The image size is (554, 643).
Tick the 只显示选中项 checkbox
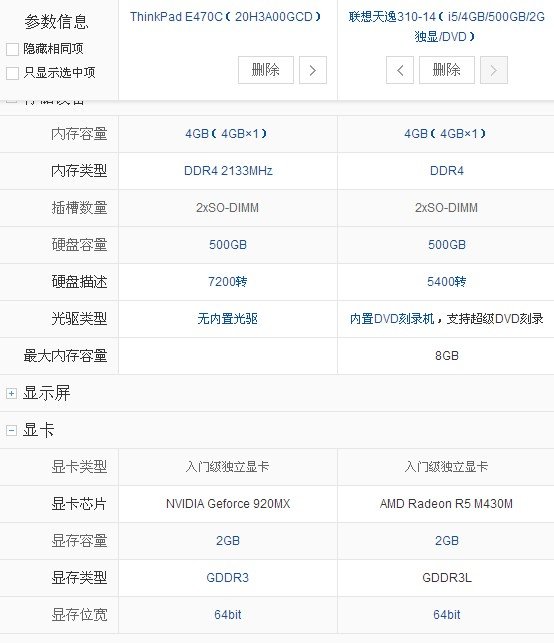(x=12, y=73)
